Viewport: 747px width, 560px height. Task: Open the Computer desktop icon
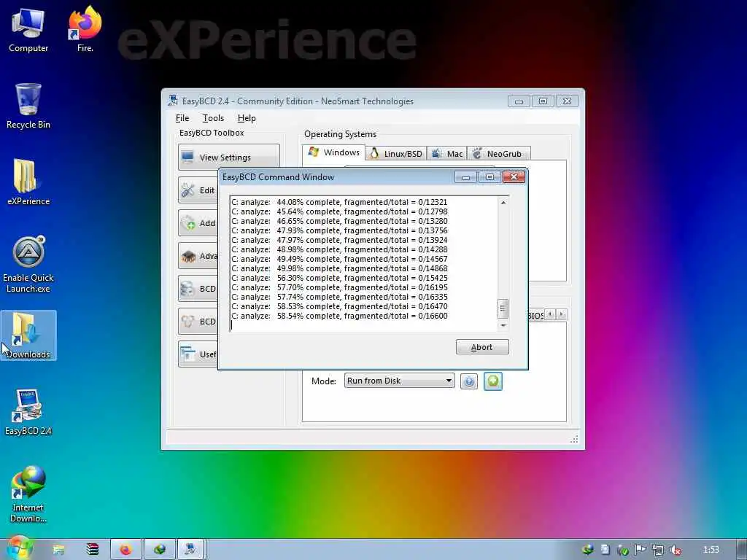coord(28,29)
